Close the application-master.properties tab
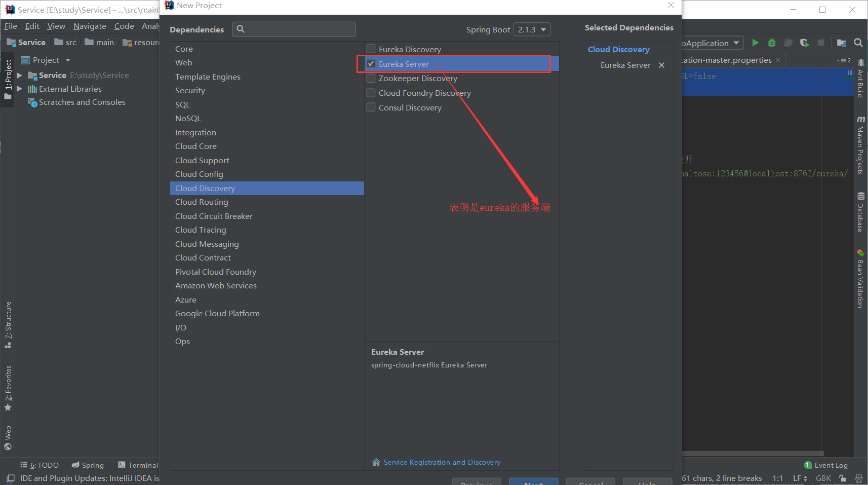Viewport: 868px width, 485px height. [778, 60]
